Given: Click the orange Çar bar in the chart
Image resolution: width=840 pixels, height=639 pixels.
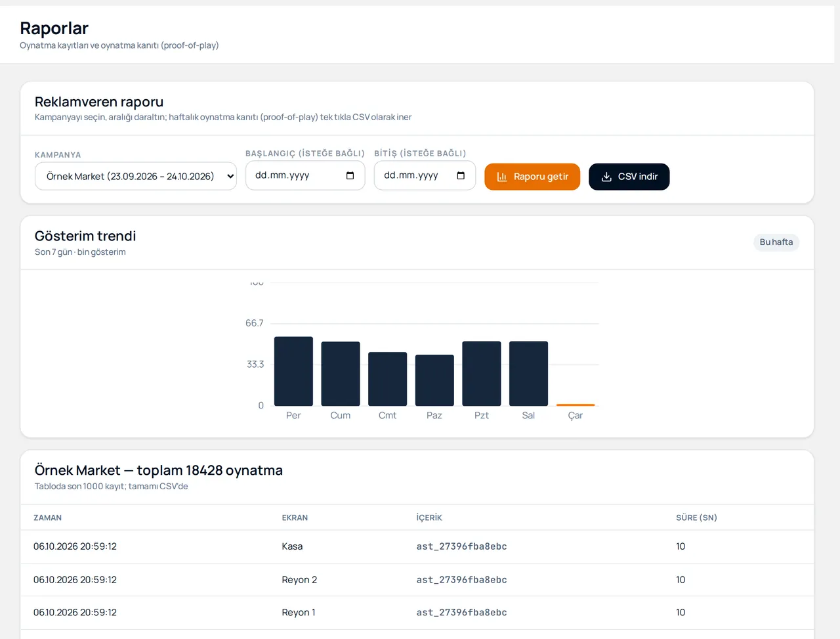Looking at the screenshot, I should coord(576,405).
